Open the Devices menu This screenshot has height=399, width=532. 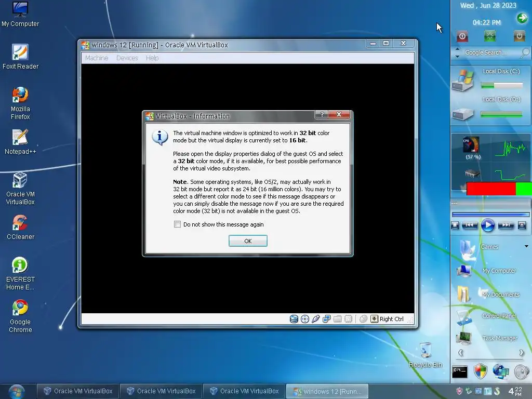127,58
